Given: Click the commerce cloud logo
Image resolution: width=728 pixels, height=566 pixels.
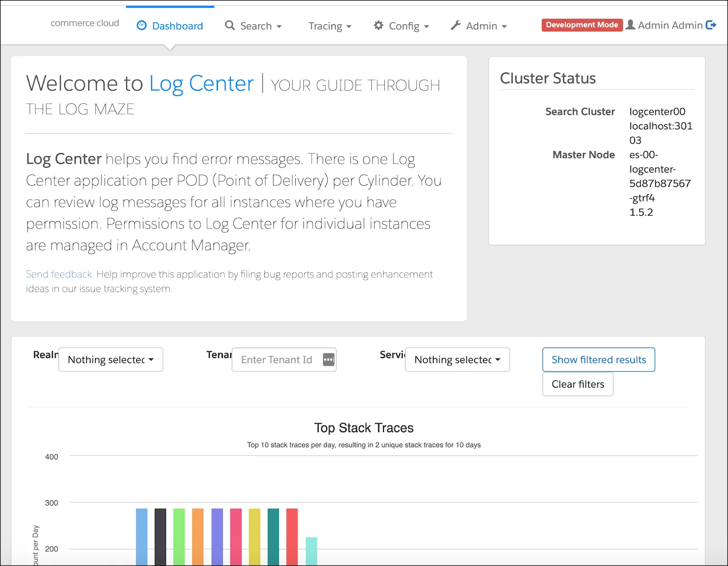Looking at the screenshot, I should pos(85,23).
